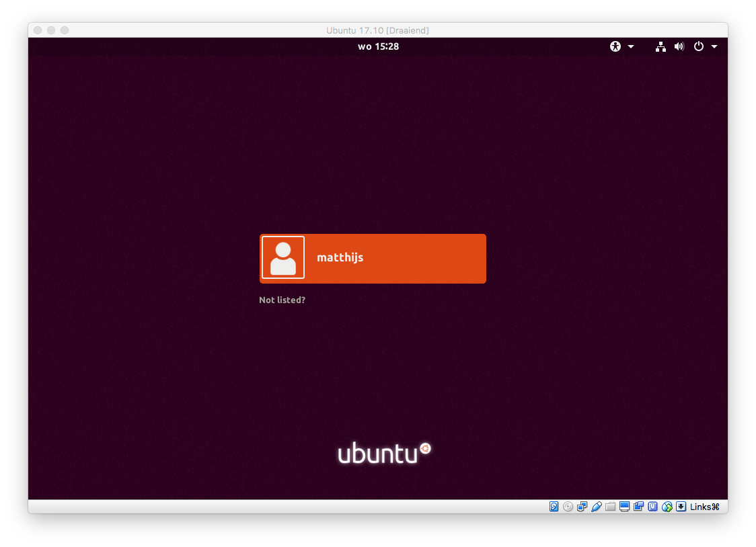Click the USB devices status icon
The height and width of the screenshot is (547, 756).
[597, 507]
